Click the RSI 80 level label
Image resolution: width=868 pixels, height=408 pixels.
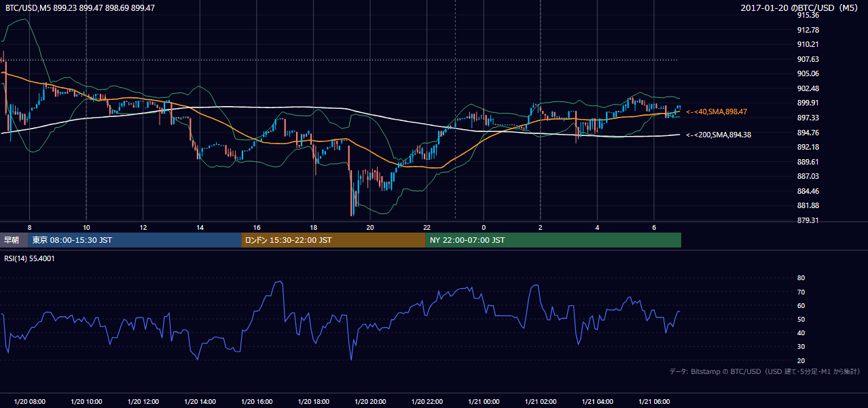point(801,278)
